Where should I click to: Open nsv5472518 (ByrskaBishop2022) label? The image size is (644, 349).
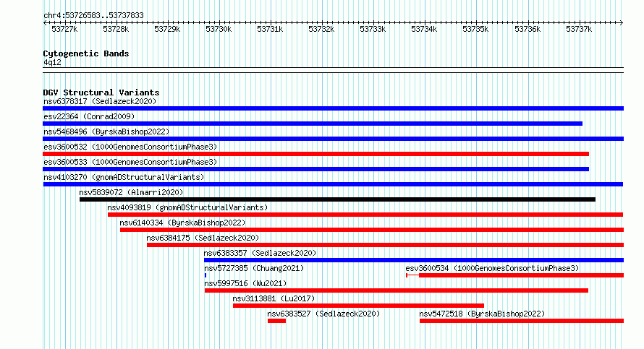coord(482,314)
